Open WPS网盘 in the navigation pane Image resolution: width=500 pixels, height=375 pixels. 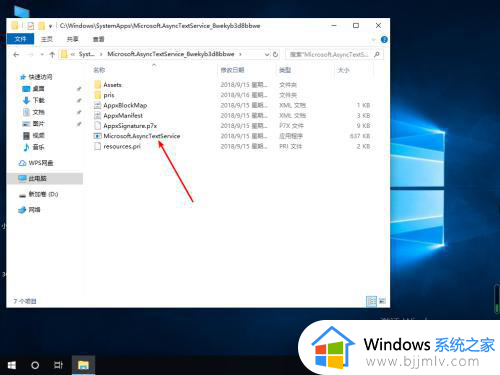[x=41, y=163]
